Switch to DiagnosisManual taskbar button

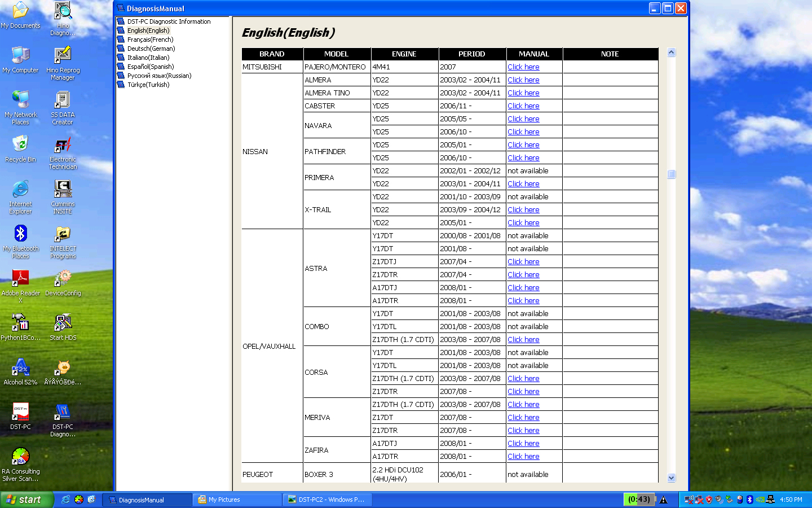click(148, 500)
